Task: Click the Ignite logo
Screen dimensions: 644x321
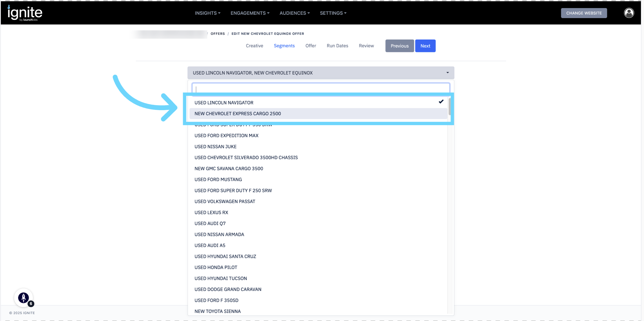Action: coord(25,13)
